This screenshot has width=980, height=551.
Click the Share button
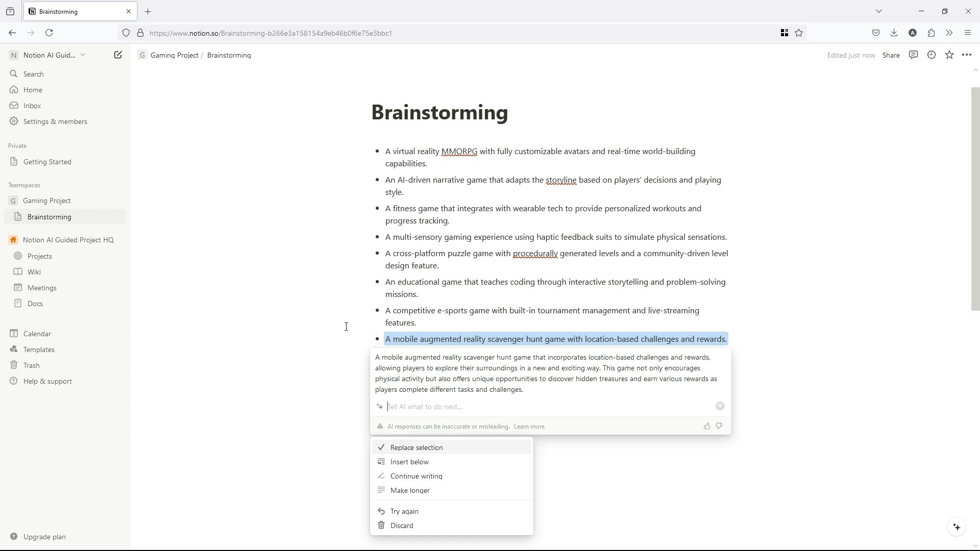pyautogui.click(x=891, y=55)
